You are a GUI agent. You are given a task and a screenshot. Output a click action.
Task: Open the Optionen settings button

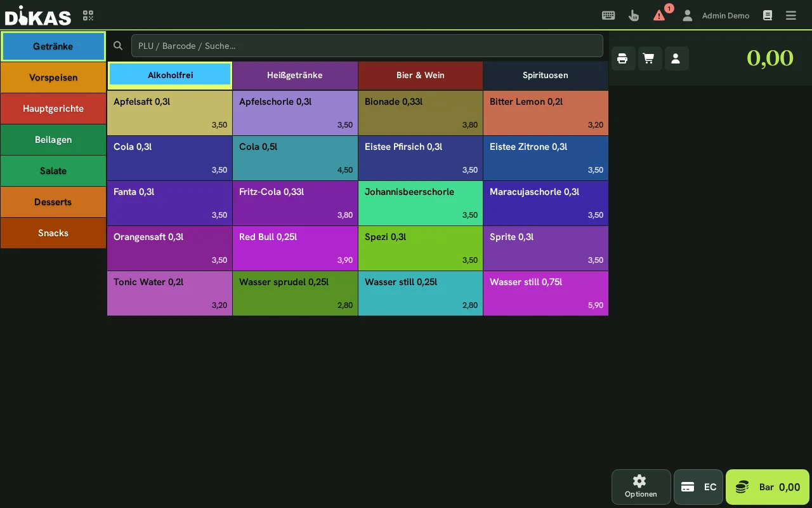coord(641,487)
